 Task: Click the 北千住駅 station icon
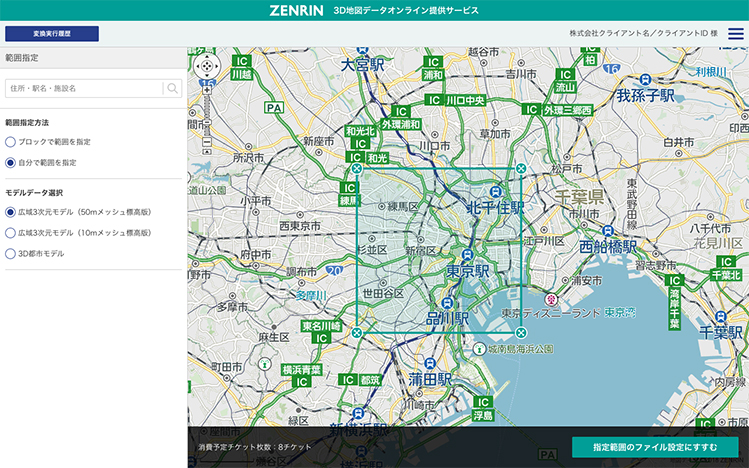coord(495,191)
